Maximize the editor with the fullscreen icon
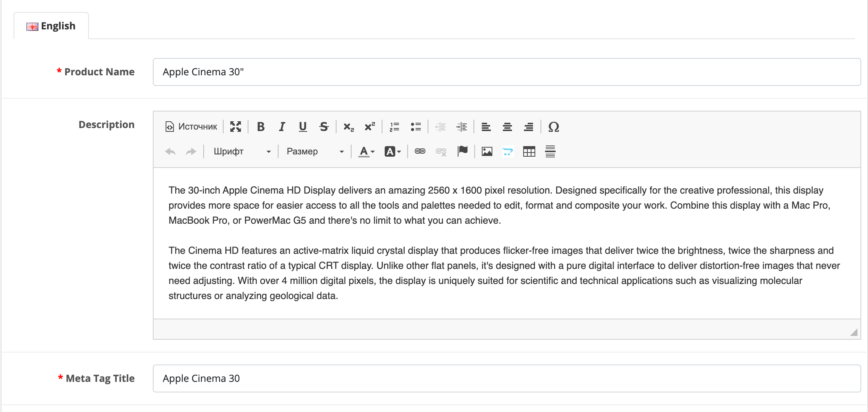The width and height of the screenshot is (868, 412). [236, 127]
